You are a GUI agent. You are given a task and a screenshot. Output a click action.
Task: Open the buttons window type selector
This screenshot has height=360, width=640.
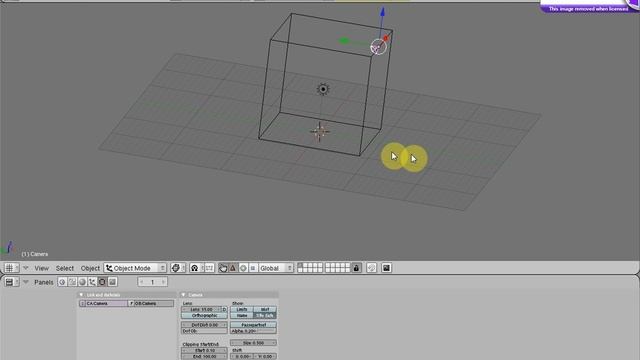point(11,282)
